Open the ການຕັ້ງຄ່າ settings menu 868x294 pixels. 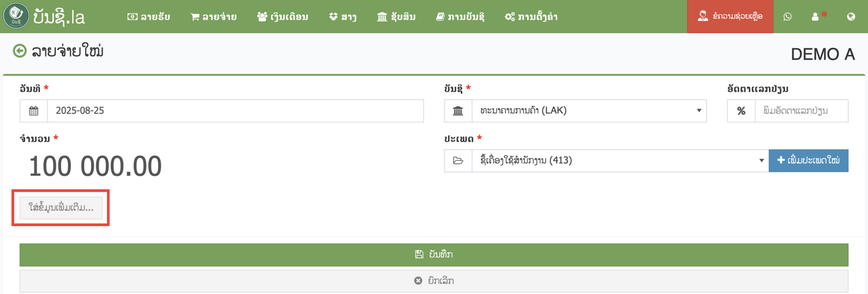tap(531, 16)
